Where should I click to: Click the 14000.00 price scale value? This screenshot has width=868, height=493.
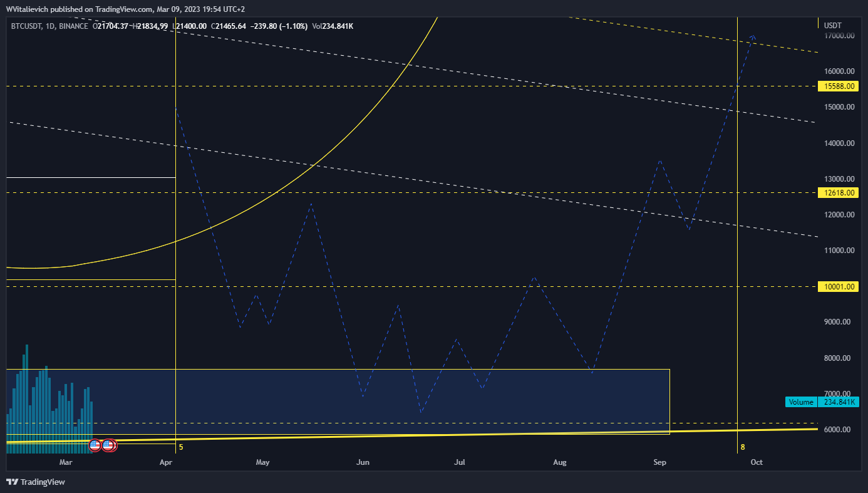[x=839, y=143]
